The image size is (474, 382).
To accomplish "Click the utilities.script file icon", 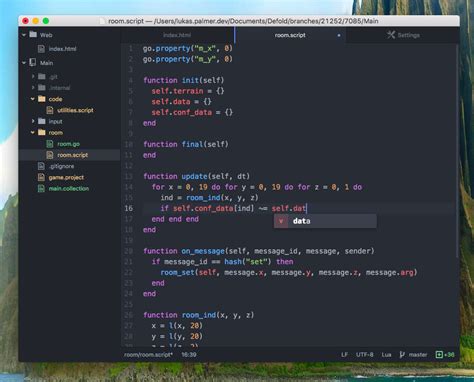I will pos(50,110).
